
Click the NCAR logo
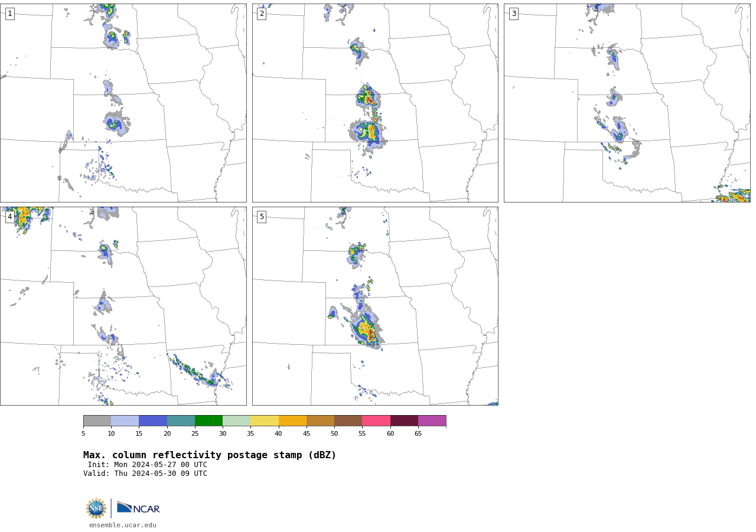click(138, 508)
